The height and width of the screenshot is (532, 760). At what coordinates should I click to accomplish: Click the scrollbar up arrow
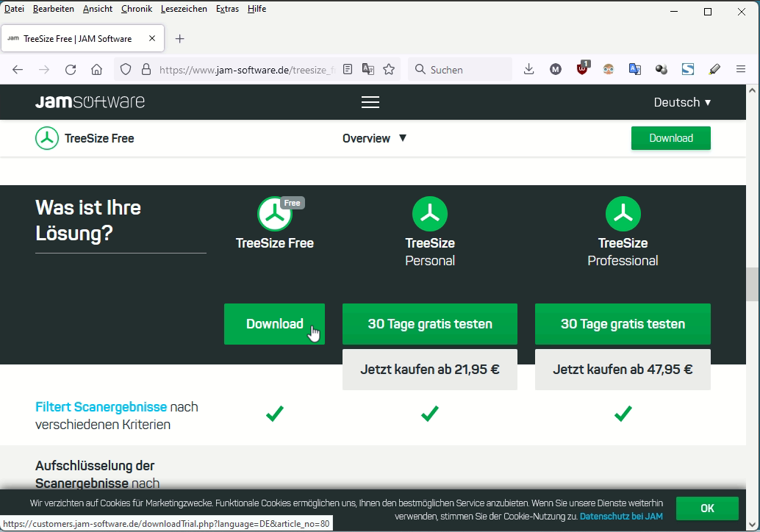tap(753, 90)
